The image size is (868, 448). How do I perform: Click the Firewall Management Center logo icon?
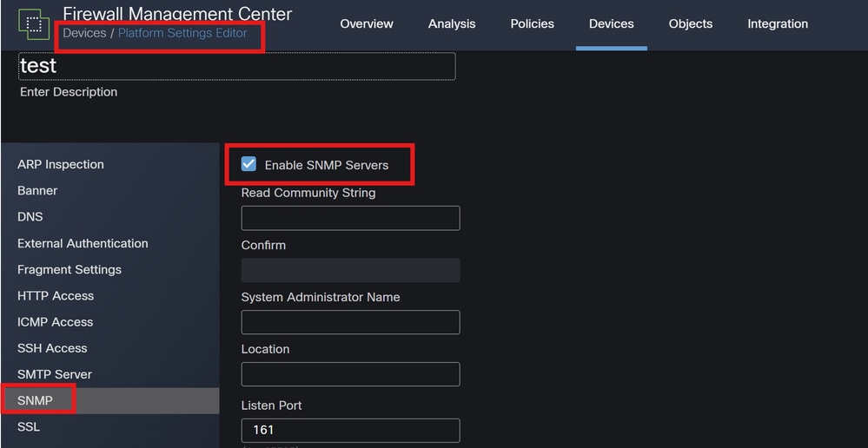pos(34,24)
